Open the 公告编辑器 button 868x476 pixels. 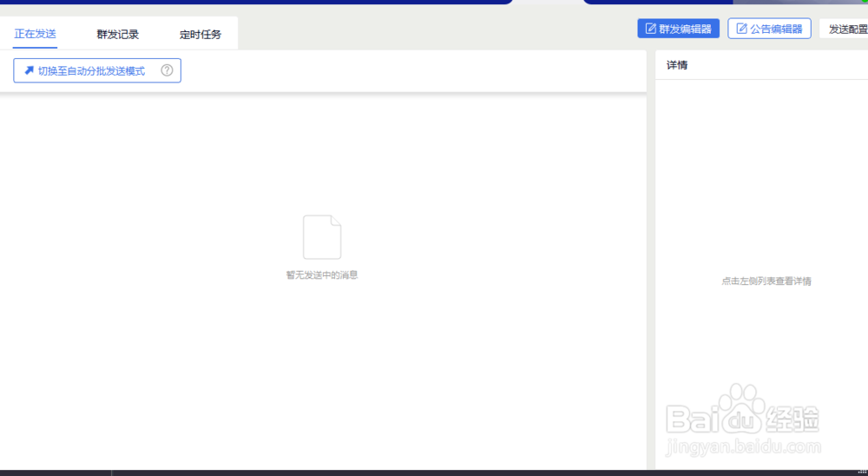tap(769, 29)
